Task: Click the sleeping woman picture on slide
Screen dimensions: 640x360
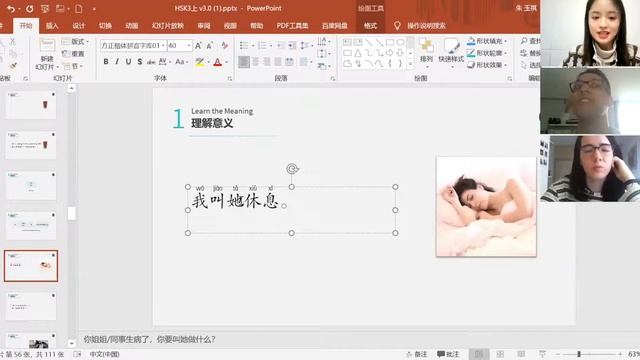Action: [486, 207]
